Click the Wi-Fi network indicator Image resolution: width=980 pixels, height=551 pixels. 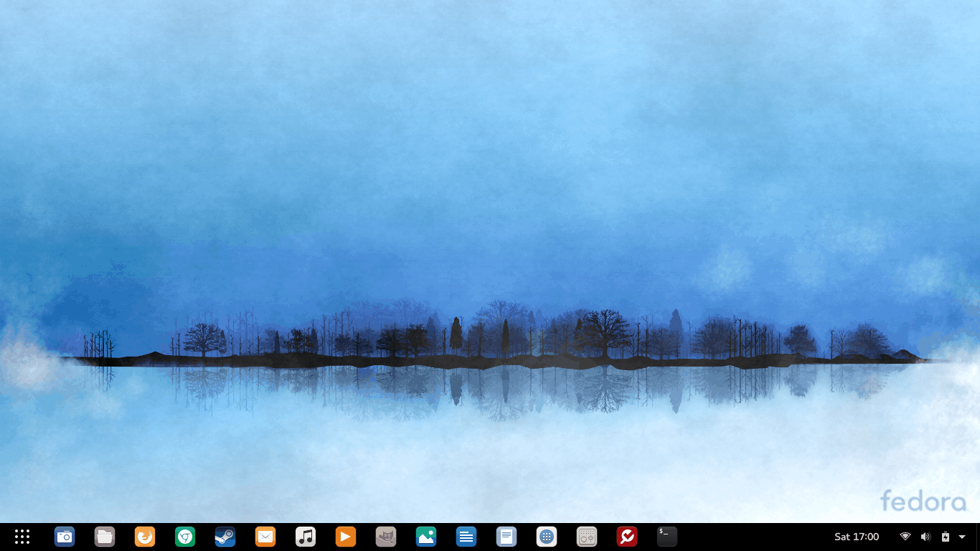(905, 537)
